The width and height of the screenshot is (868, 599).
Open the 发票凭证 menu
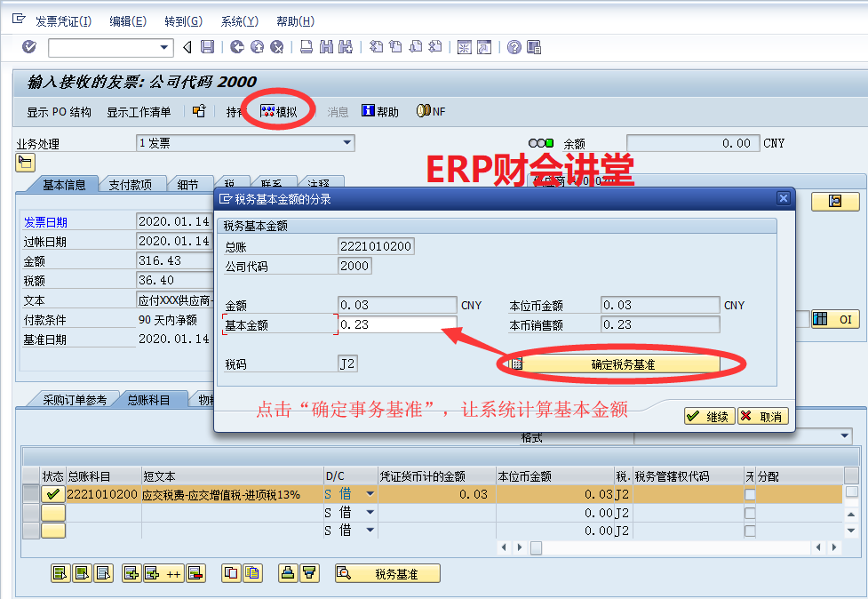[x=63, y=21]
